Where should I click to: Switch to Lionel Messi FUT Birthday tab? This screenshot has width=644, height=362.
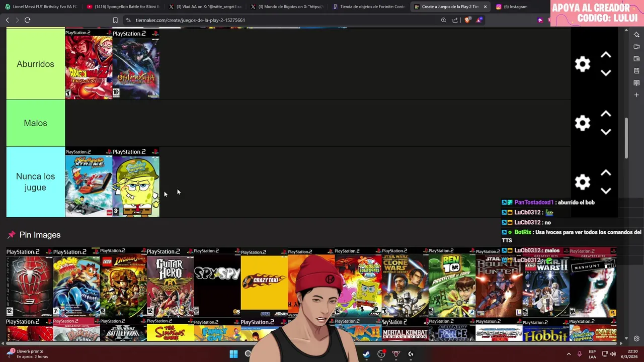(41, 7)
